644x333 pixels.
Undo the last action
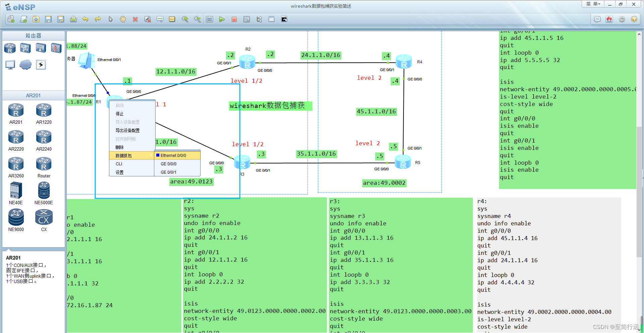coord(86,19)
